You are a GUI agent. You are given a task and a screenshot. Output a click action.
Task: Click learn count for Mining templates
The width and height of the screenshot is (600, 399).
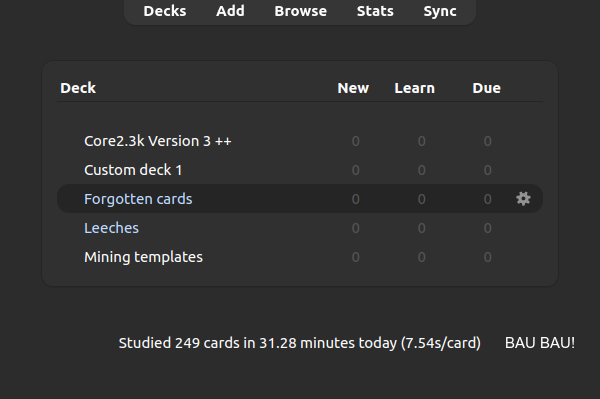(421, 257)
